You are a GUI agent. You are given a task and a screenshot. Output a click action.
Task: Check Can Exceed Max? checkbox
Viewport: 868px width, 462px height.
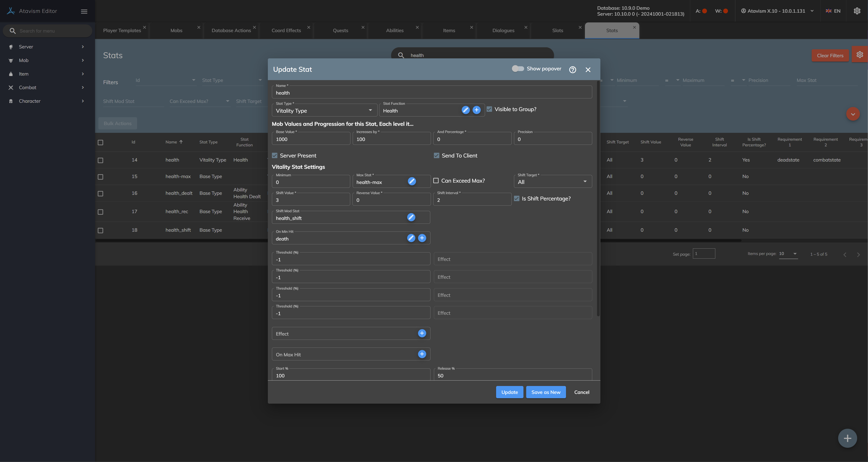(x=436, y=181)
